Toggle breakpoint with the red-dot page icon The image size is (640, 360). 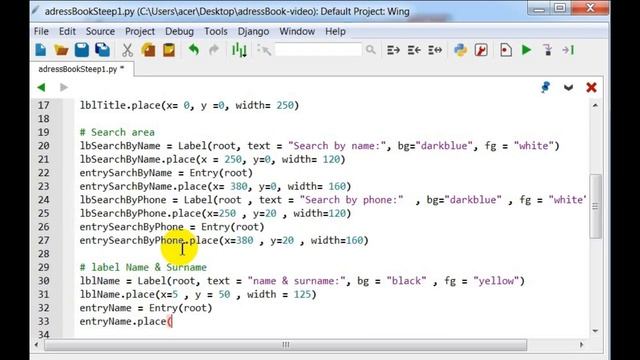tap(506, 50)
